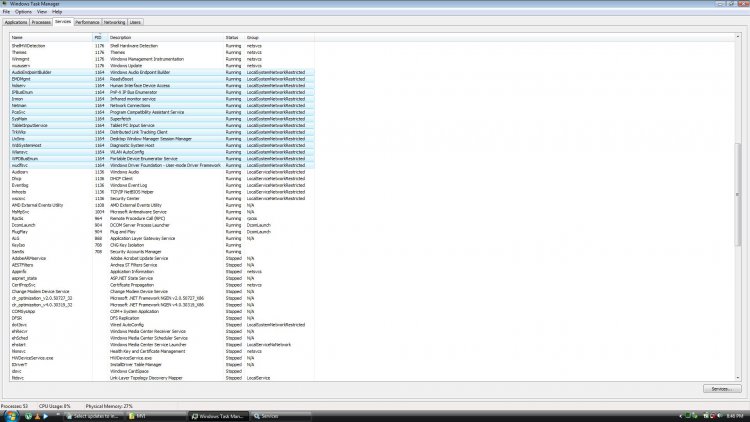Select the PlugPlay service name
Image resolution: width=750 pixels, height=422 pixels.
click(x=20, y=232)
